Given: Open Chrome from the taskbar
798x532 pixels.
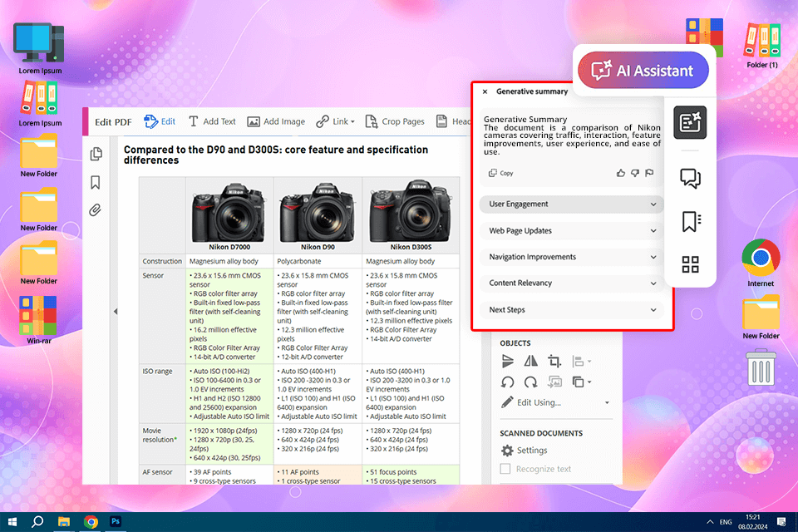Looking at the screenshot, I should click(91, 522).
